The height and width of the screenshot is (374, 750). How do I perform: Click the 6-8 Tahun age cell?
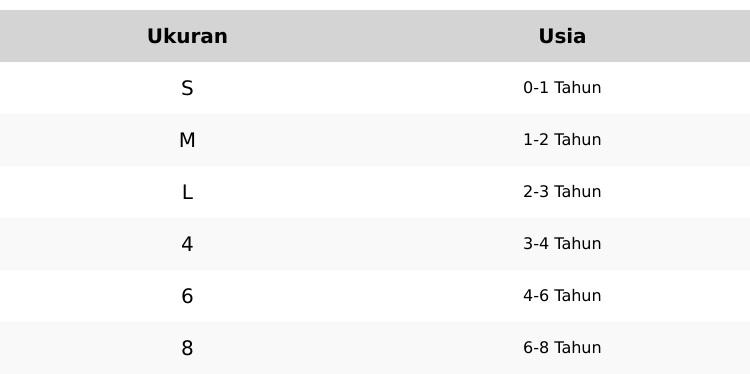[562, 348]
